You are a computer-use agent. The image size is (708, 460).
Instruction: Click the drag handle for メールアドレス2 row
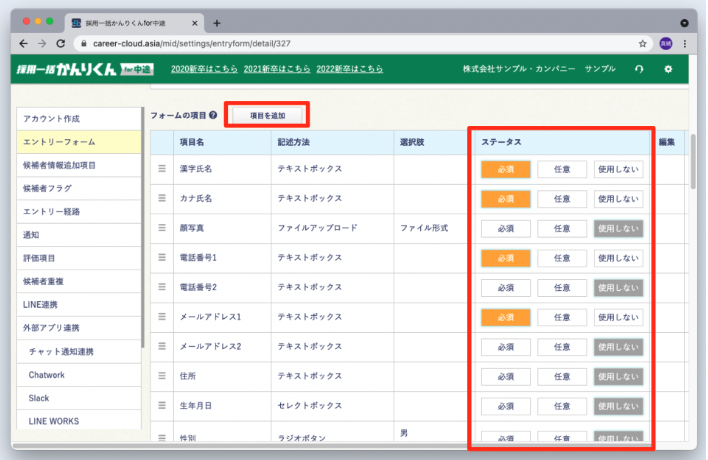pos(162,346)
